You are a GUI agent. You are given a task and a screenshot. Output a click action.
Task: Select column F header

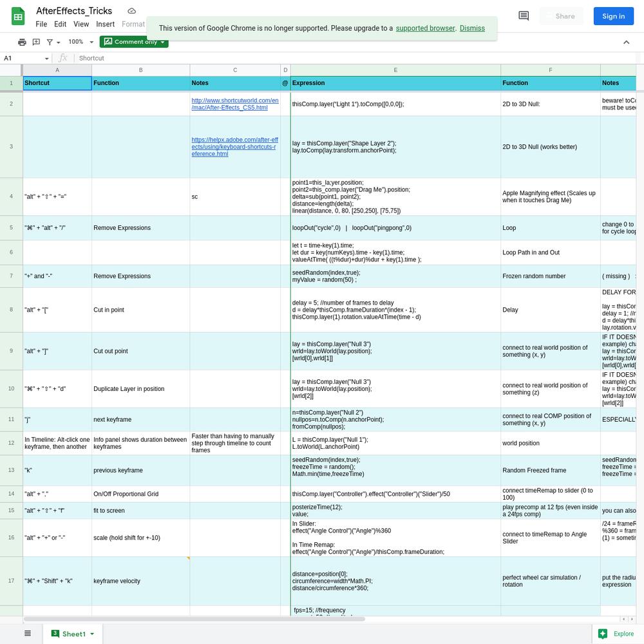click(x=550, y=70)
